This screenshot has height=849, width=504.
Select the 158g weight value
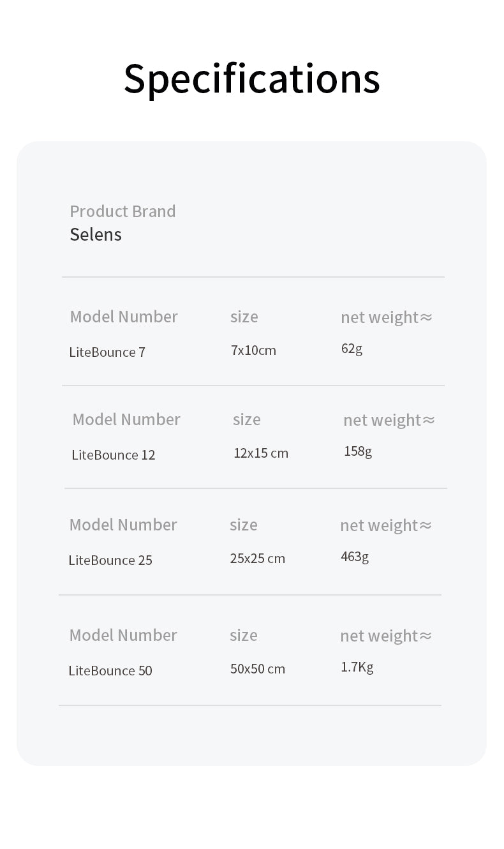358,451
